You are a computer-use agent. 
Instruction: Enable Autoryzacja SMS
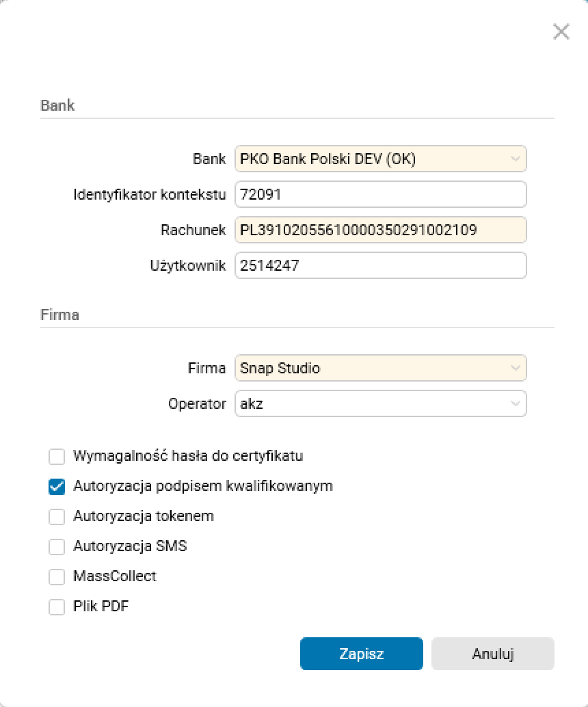coord(57,546)
